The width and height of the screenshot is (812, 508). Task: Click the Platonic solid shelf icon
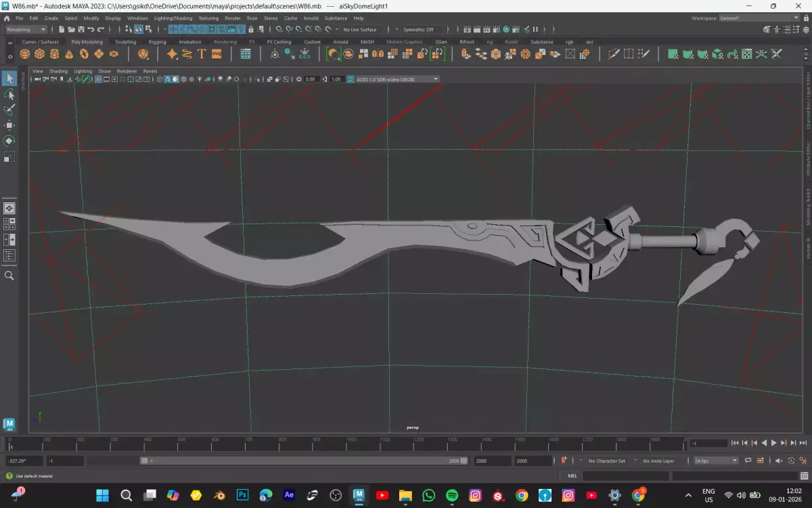143,54
